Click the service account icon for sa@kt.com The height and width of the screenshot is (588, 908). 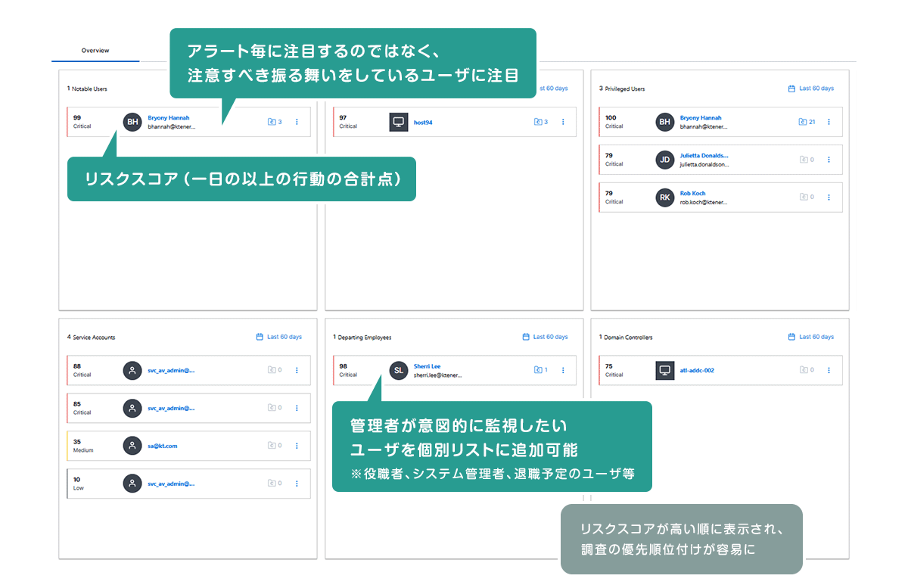coord(132,446)
